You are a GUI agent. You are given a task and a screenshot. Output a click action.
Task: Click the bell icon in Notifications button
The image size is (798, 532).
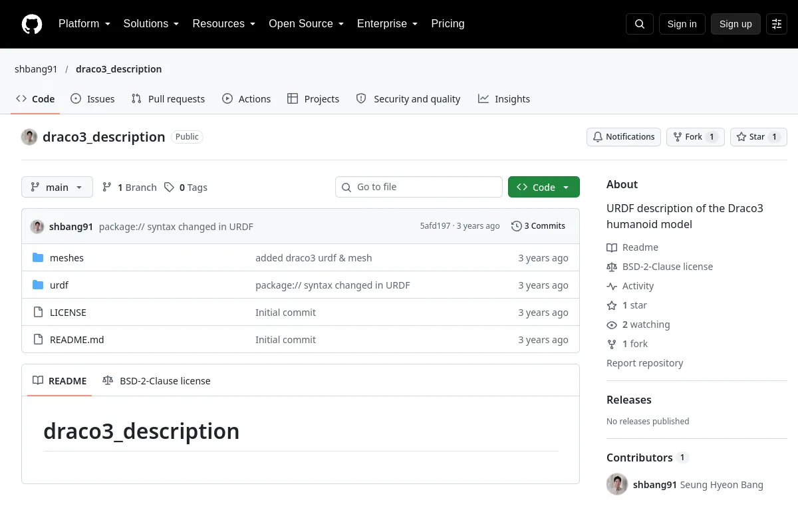click(598, 137)
